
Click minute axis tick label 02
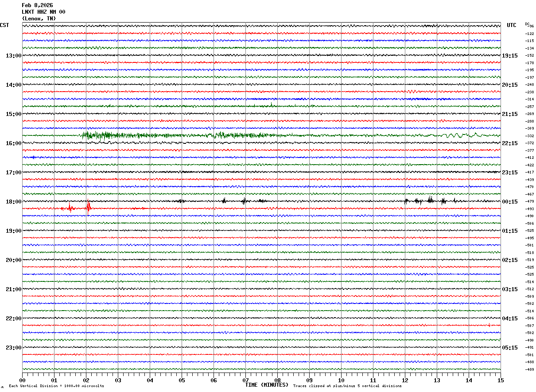click(86, 380)
